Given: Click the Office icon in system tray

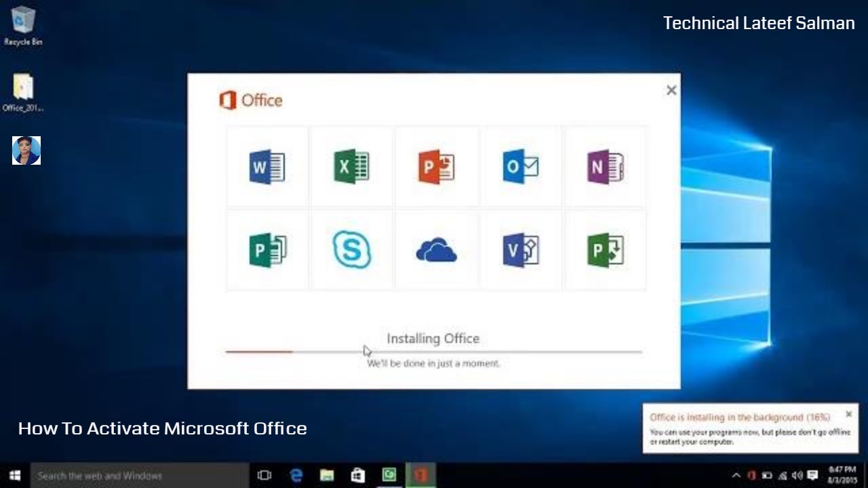Looking at the screenshot, I should 751,476.
